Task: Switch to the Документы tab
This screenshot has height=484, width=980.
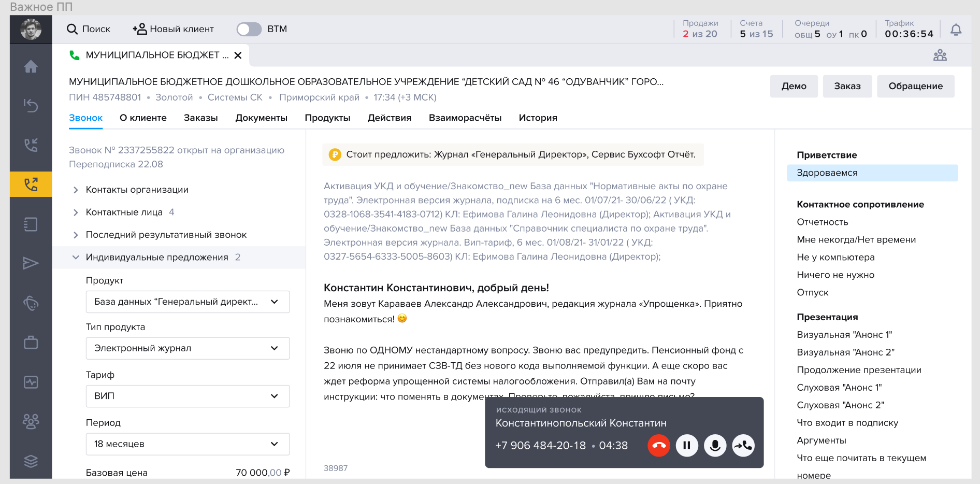Action: pyautogui.click(x=261, y=118)
